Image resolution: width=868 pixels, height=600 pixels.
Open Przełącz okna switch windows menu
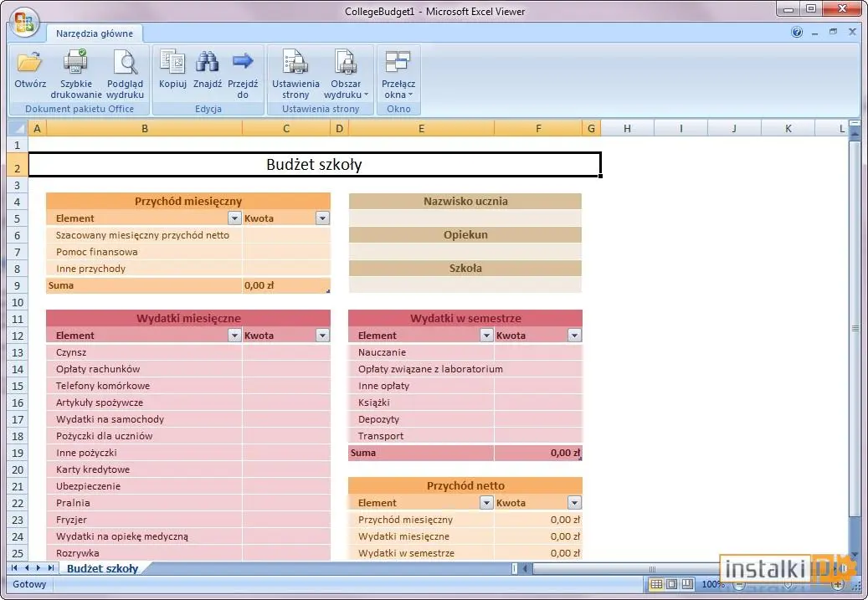click(x=398, y=74)
